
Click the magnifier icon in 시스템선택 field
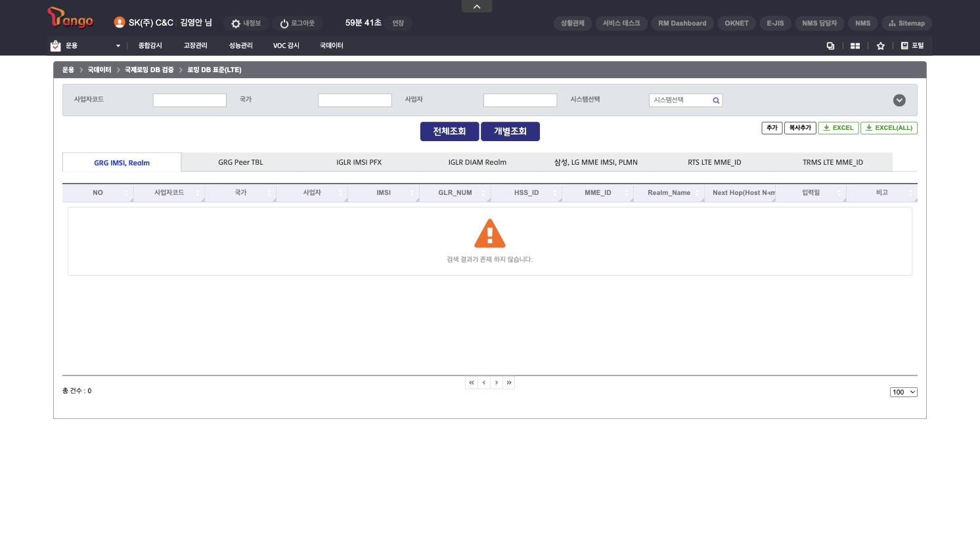716,100
